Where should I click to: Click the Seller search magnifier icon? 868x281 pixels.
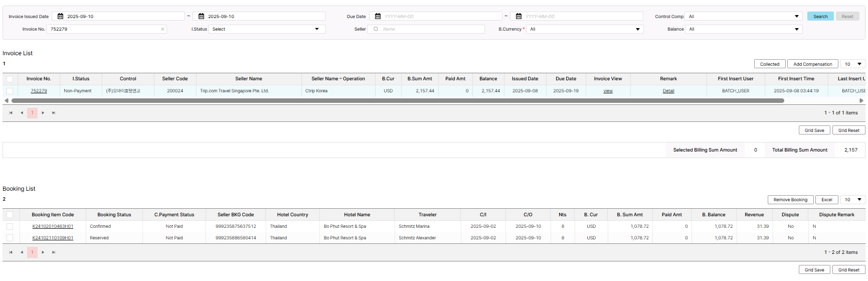pos(376,29)
